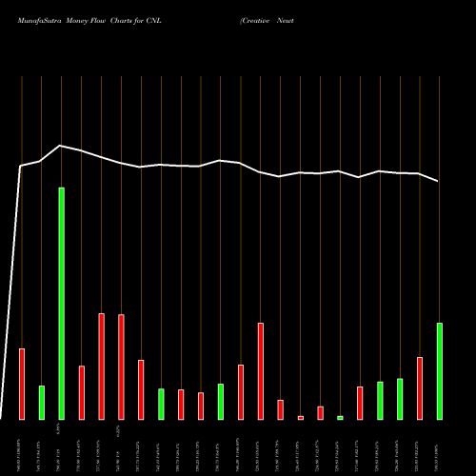
Task: Click the last green bar at far right
Action: [440, 371]
